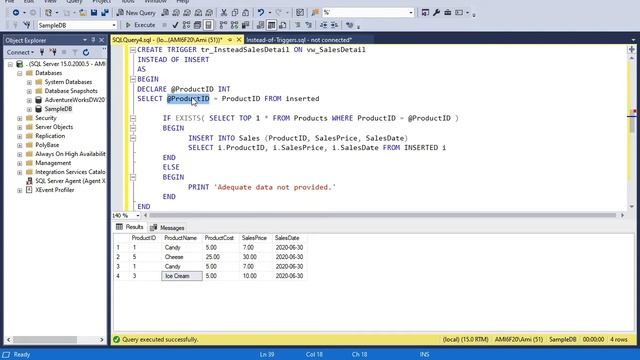Toggle Include Client Statistics
640x360 pixels.
(246, 25)
